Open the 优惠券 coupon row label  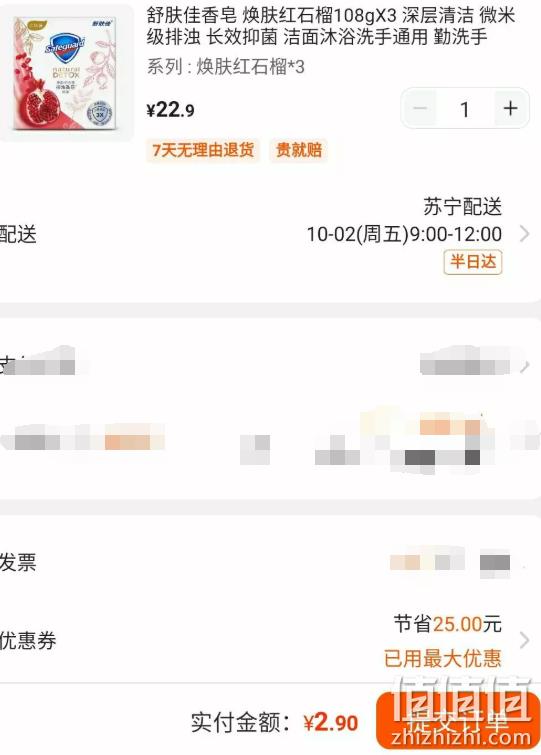(28, 640)
